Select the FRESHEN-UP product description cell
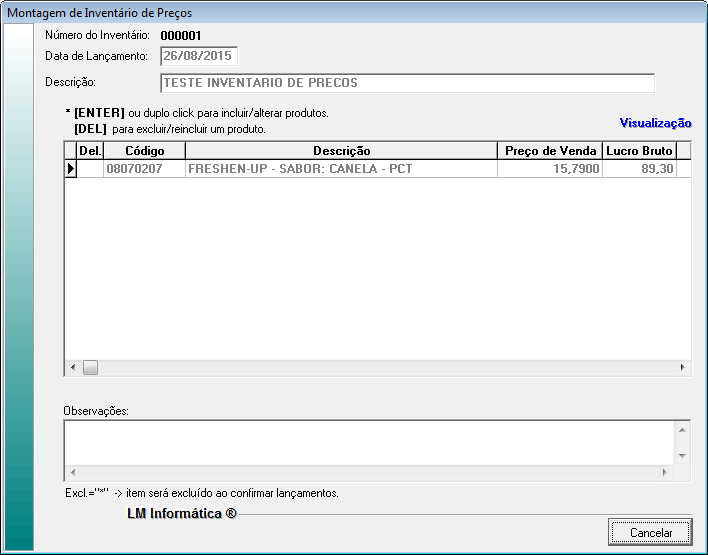Screen dimensions: 708x555 (341, 169)
